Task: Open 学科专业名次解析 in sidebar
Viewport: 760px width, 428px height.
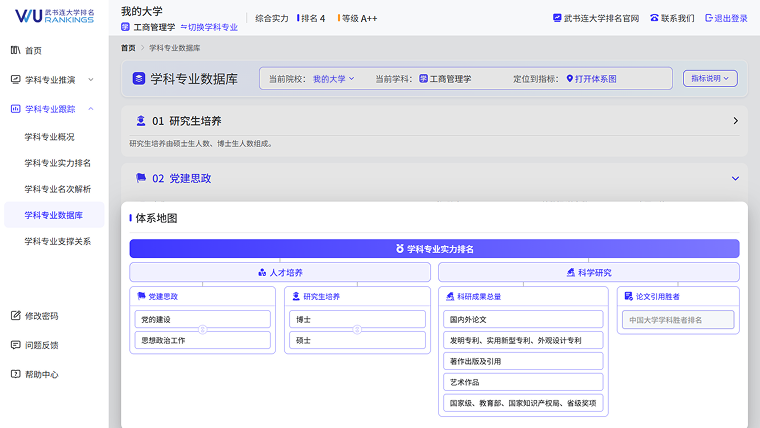Action: [x=58, y=189]
